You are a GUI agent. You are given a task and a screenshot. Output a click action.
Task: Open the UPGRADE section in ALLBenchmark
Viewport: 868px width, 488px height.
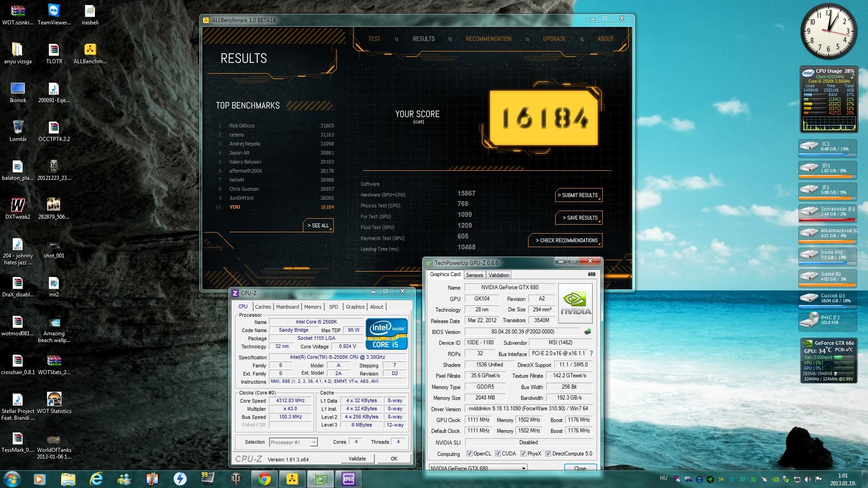[x=554, y=39]
